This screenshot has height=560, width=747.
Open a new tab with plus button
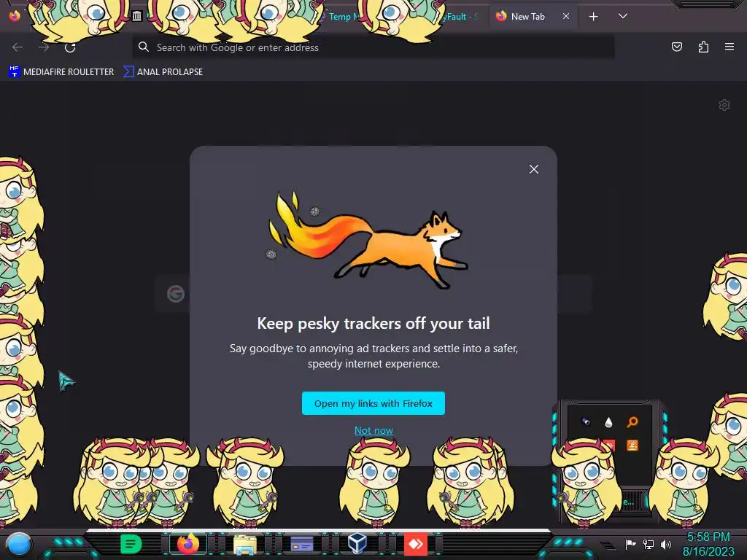coord(593,17)
